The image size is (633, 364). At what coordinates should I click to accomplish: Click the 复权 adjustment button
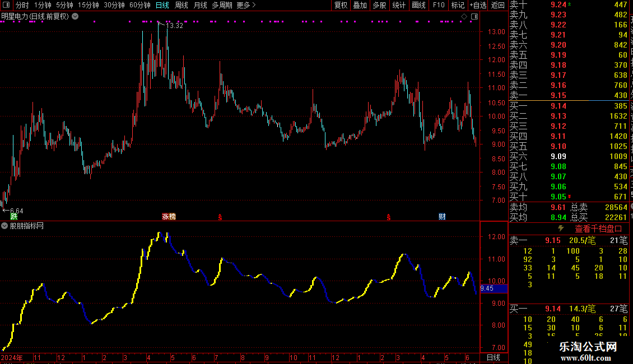point(341,5)
